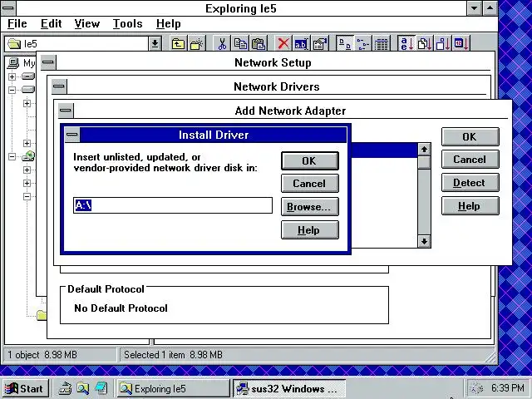The height and width of the screenshot is (399, 532).
Task: Switch to the list view button
Action: point(363,44)
